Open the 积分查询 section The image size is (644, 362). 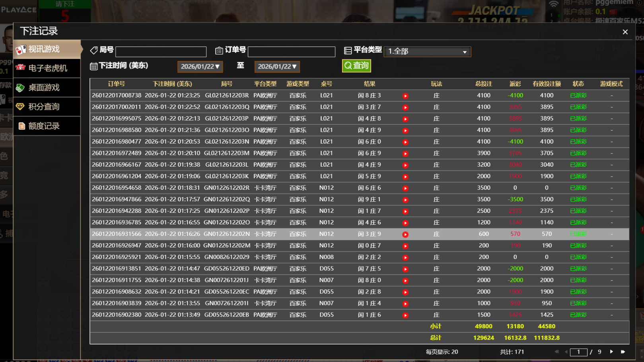click(47, 107)
